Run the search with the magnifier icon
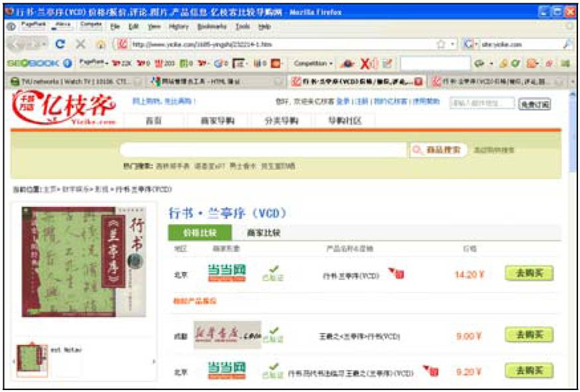 click(x=568, y=44)
